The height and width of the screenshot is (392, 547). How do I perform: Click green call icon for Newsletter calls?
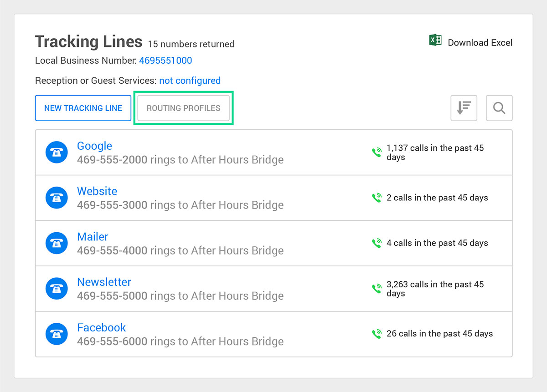click(x=377, y=289)
